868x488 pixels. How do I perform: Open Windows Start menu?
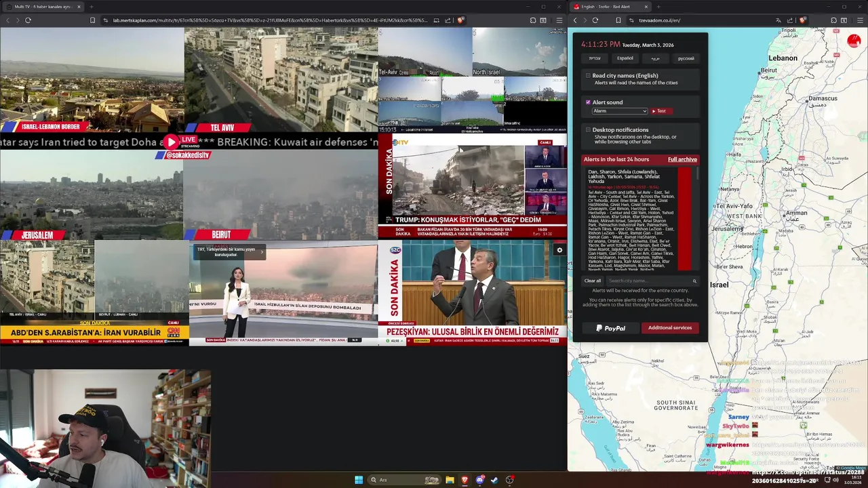(x=359, y=480)
